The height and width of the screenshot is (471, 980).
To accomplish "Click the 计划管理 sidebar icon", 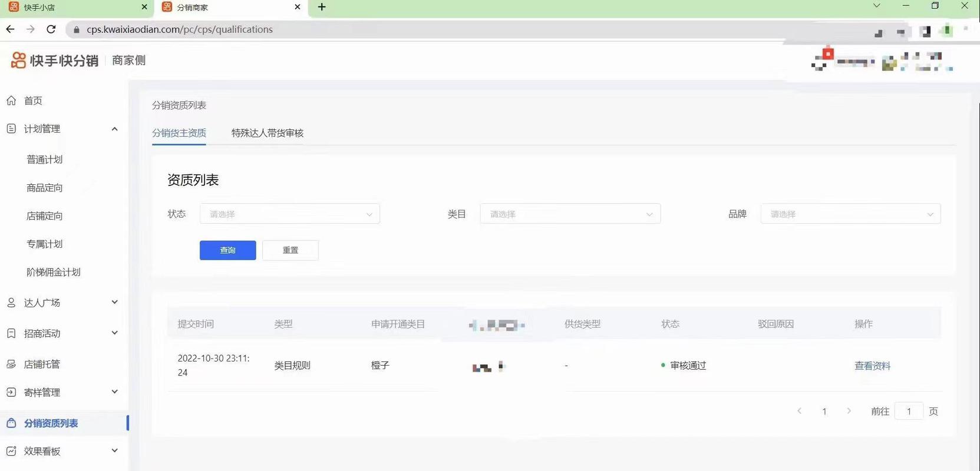I will [x=11, y=128].
